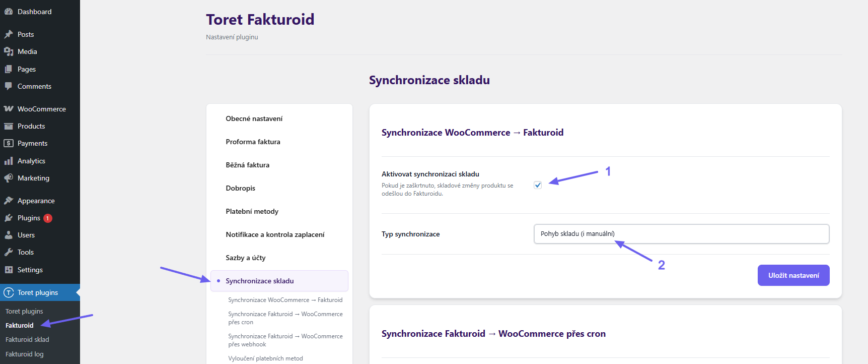This screenshot has width=868, height=364.
Task: Open Analytics menu item
Action: coord(40,161)
